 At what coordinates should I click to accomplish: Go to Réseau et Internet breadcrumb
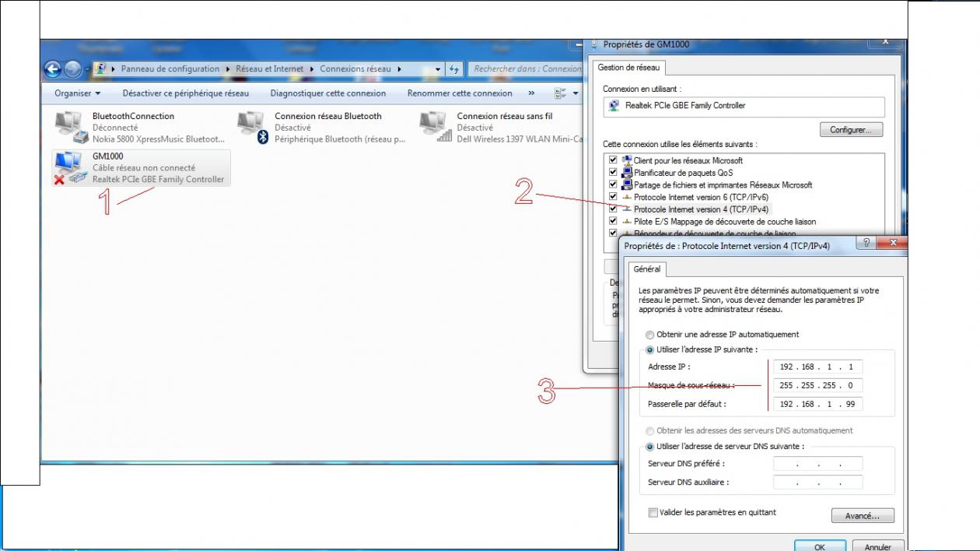[270, 69]
